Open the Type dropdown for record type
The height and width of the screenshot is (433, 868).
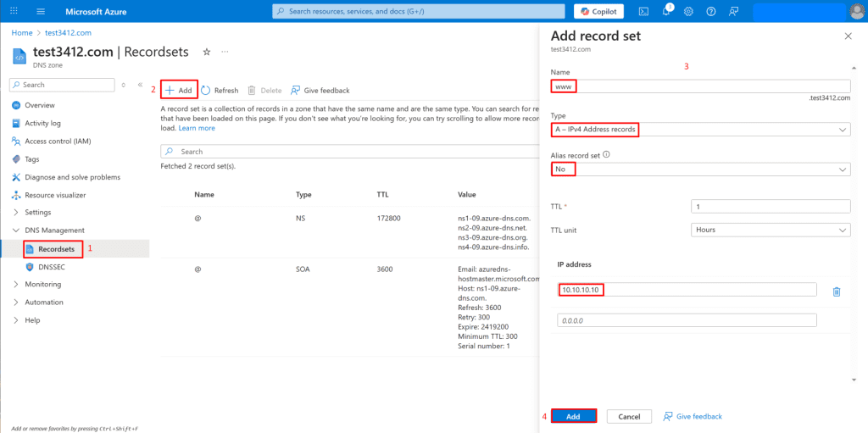[x=700, y=130]
